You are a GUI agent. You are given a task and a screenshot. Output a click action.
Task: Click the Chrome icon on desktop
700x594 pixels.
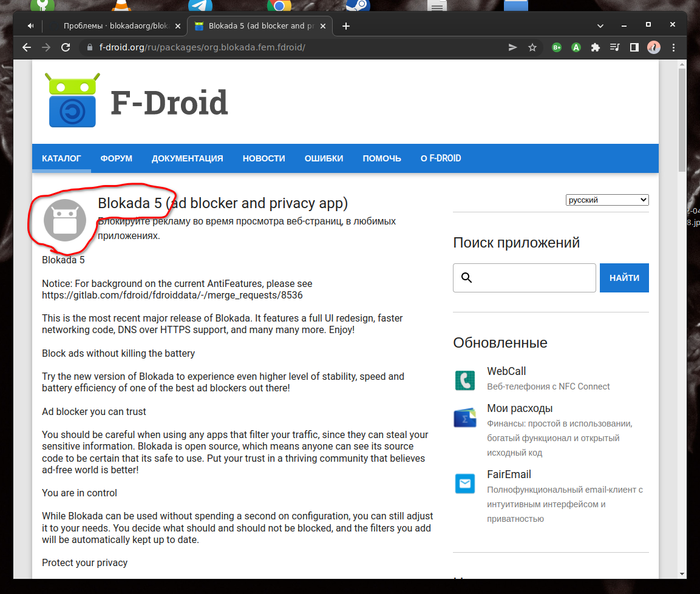coord(279,5)
